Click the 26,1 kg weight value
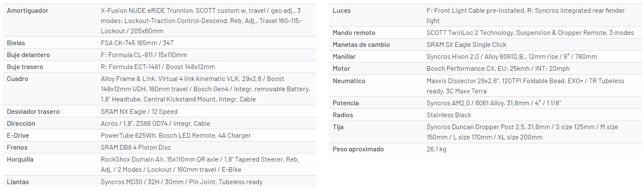The width and height of the screenshot is (644, 191). pos(436,149)
